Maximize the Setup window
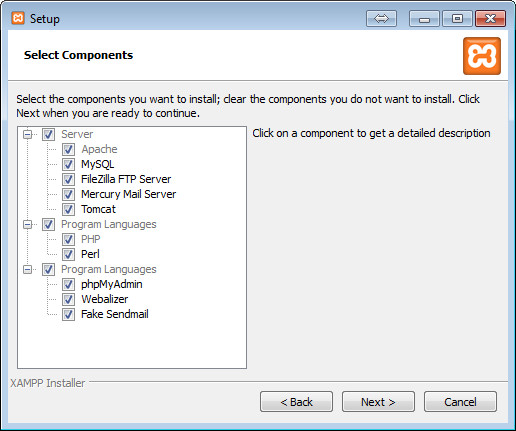516x431 pixels. point(457,18)
